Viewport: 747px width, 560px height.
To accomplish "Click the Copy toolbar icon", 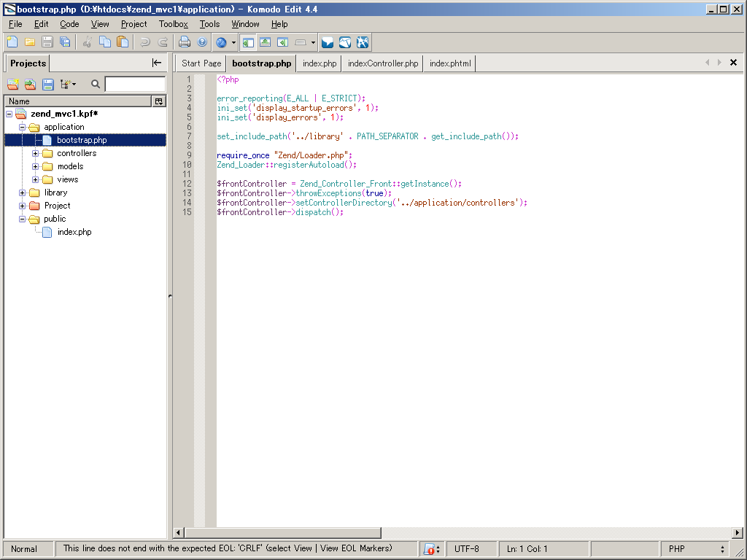I will click(105, 42).
